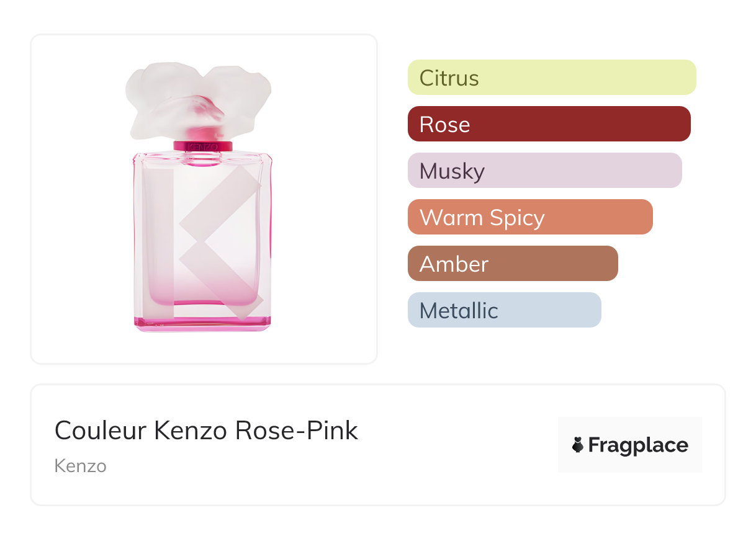The image size is (756, 536).
Task: Click the Fragplace wordmark text
Action: click(638, 445)
